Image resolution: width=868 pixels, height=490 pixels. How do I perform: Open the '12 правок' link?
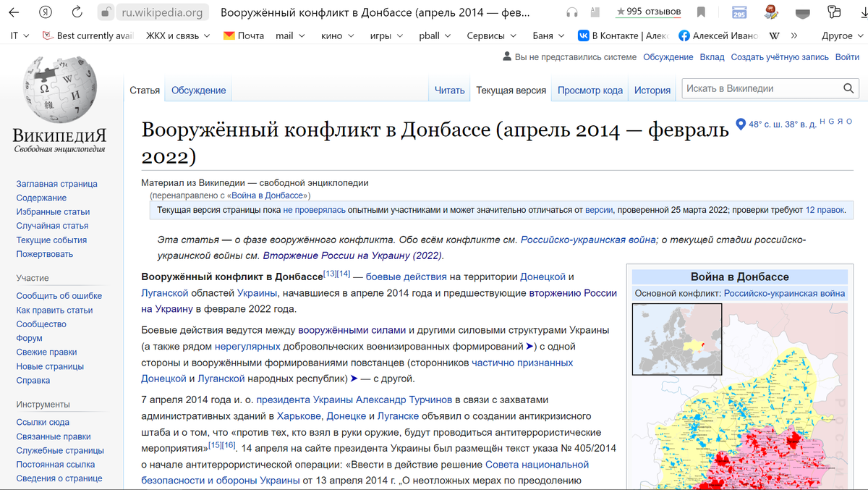tap(825, 210)
